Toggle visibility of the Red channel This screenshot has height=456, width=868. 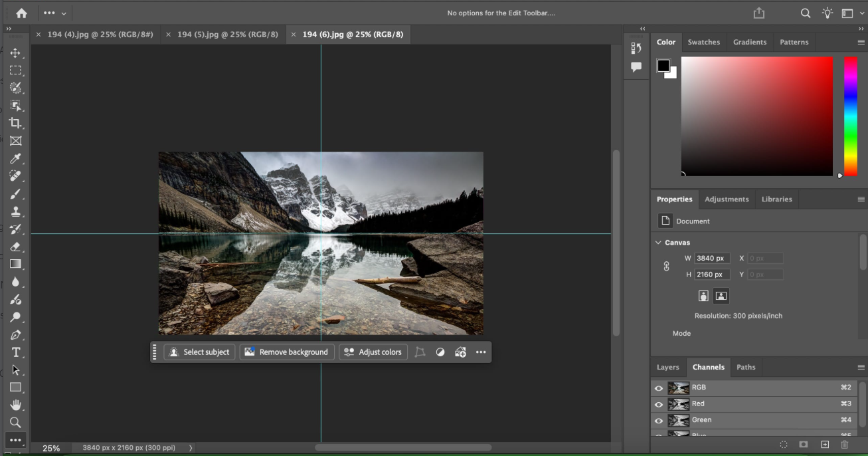[x=659, y=404]
